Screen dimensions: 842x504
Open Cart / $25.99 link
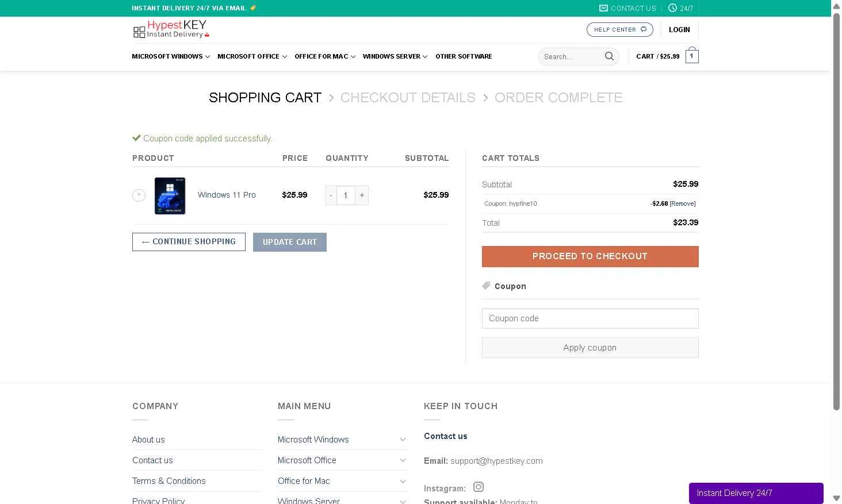(657, 56)
